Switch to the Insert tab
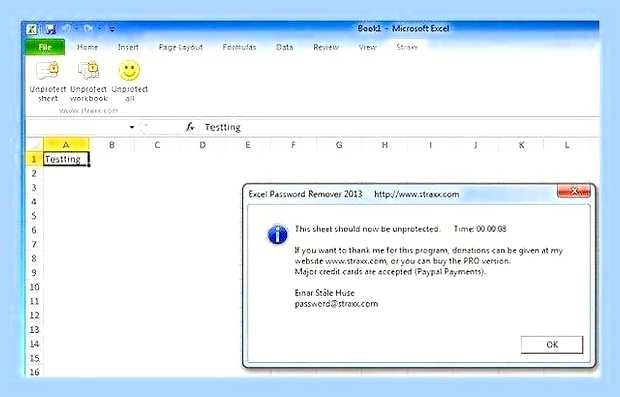 pos(128,47)
